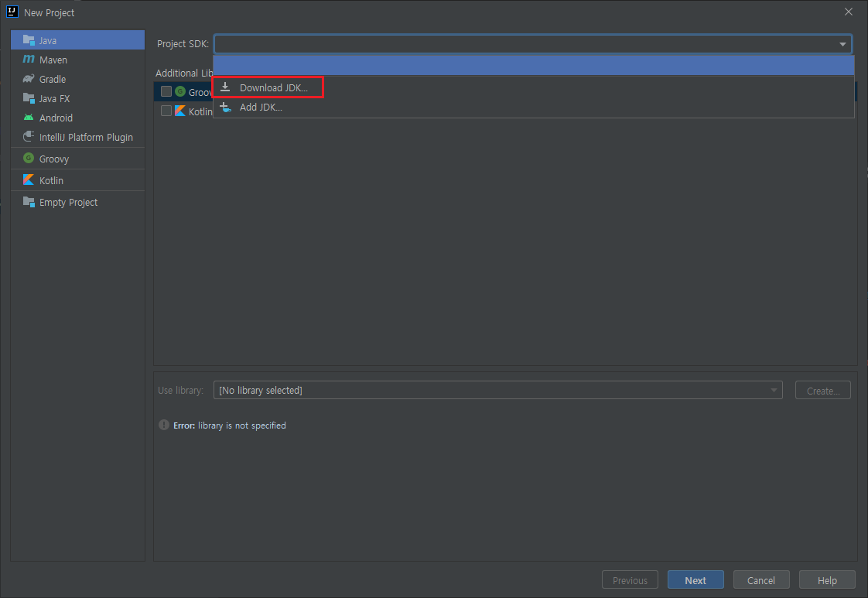
Task: Click the Kotlin logo icon in sidebar
Action: (28, 180)
